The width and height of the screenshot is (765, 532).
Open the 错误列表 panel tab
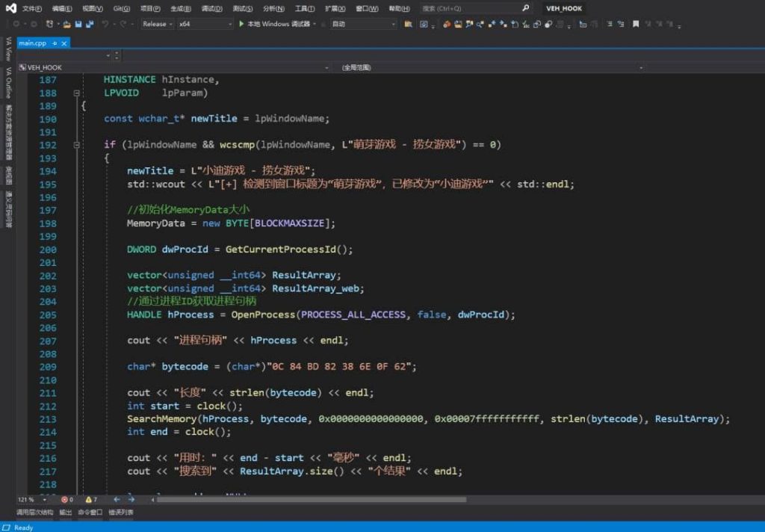point(121,513)
